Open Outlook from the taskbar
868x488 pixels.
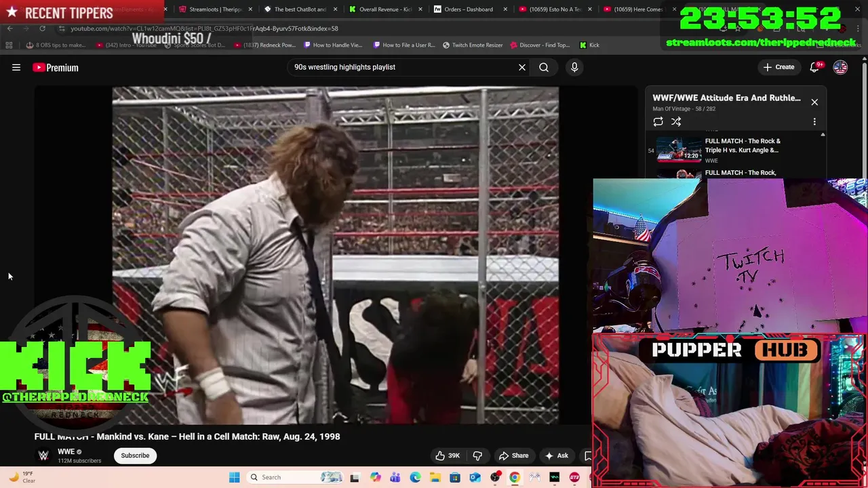click(475, 477)
